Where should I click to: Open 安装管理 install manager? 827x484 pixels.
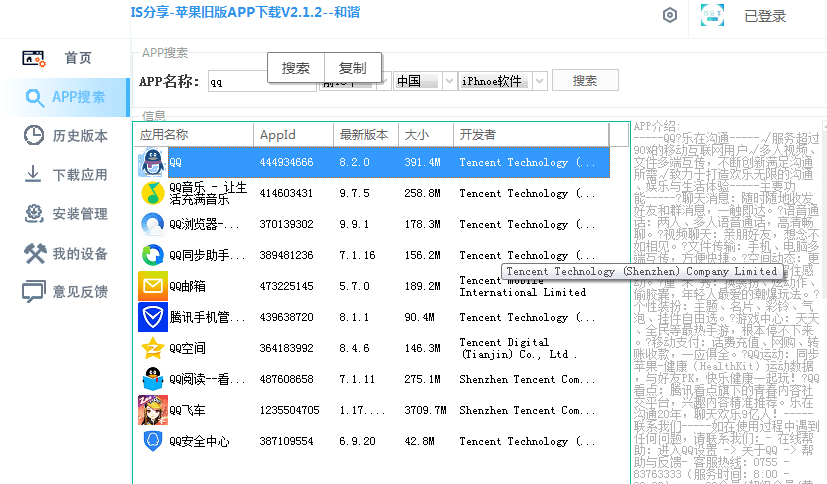pyautogui.click(x=80, y=214)
